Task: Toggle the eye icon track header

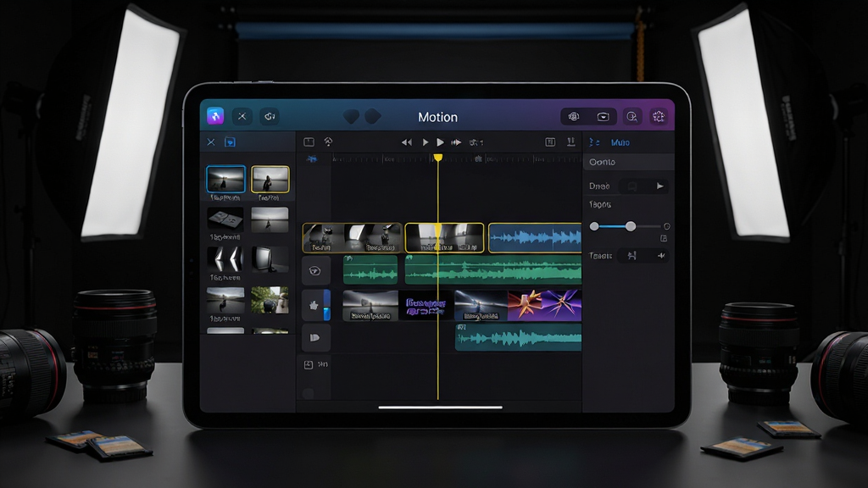Action: [x=315, y=270]
